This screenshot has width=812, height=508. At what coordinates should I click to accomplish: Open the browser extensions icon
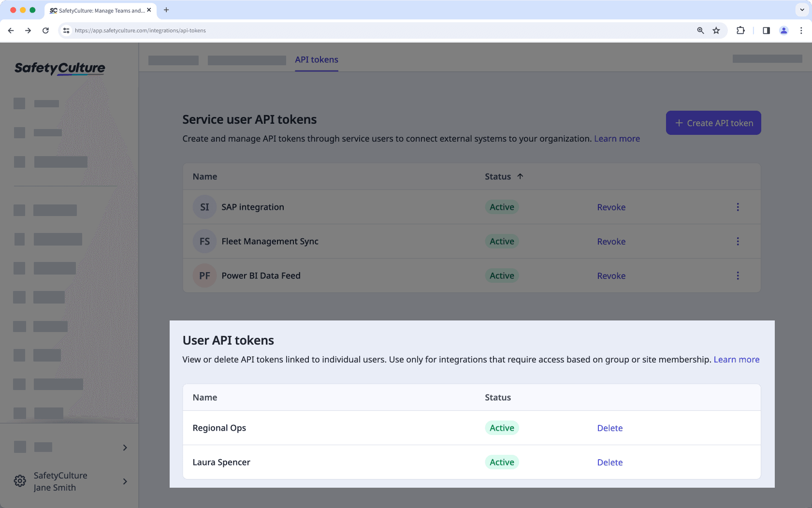pos(740,30)
